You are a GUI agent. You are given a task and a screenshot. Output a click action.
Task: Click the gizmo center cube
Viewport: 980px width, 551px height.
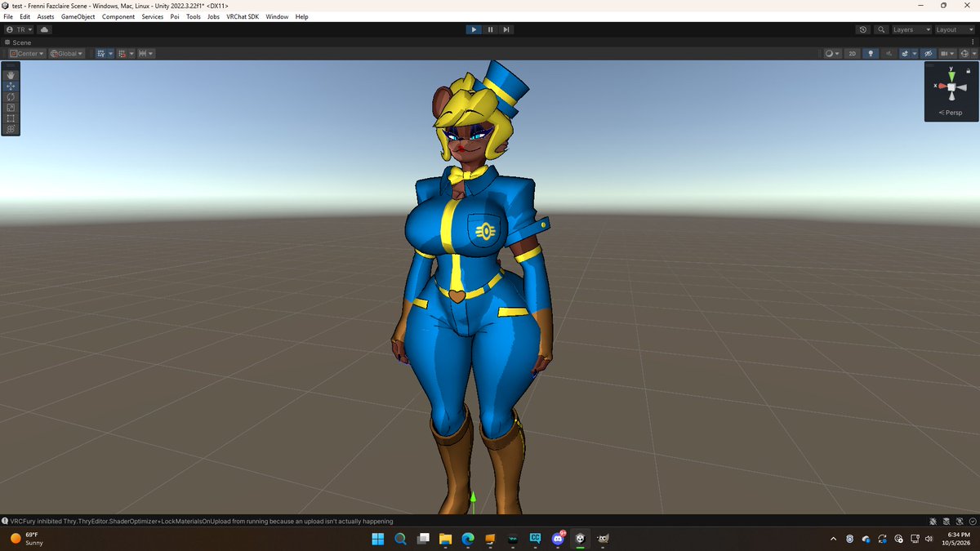[951, 87]
